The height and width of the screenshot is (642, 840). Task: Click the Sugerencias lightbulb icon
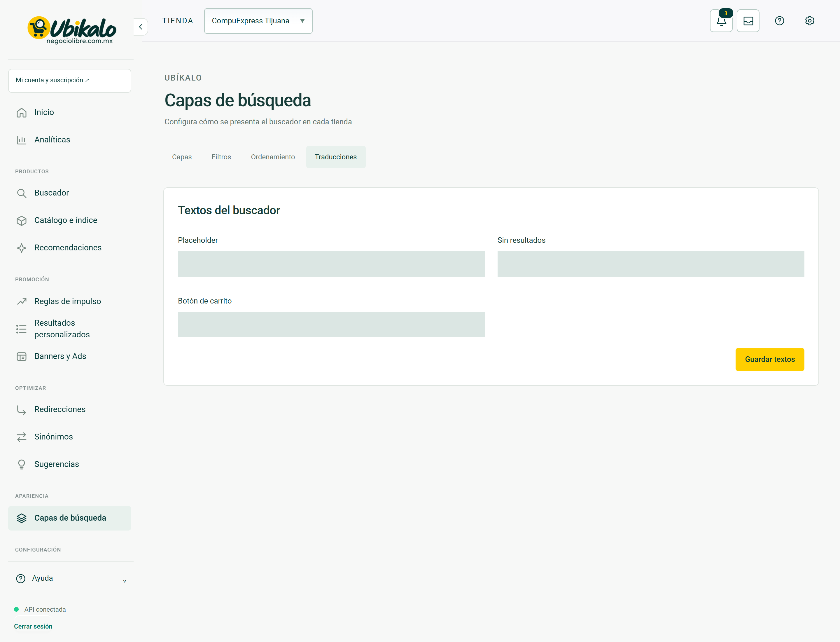21,464
